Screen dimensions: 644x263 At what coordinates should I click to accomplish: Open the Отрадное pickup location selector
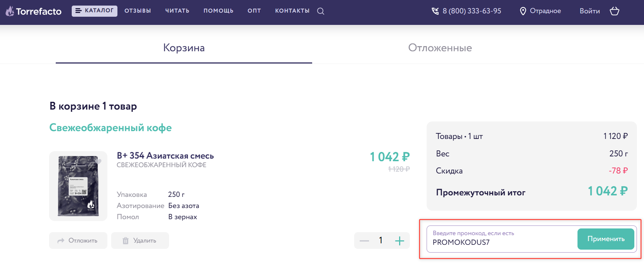coord(545,11)
